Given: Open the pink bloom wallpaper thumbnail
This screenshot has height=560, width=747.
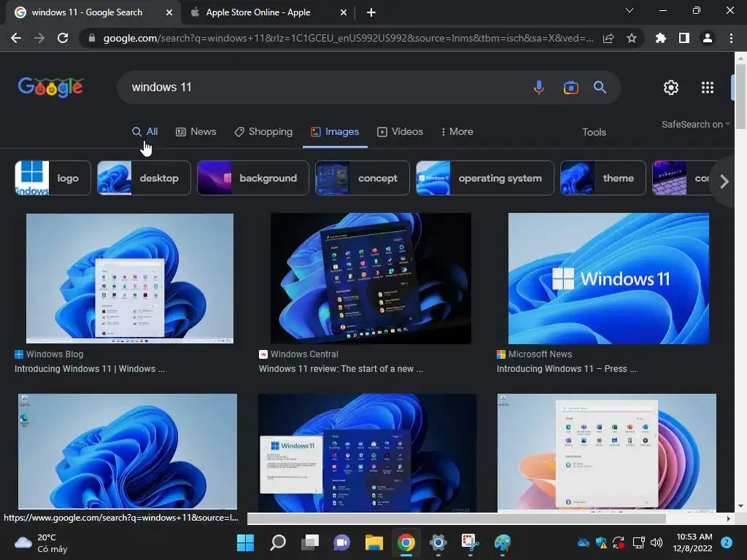Looking at the screenshot, I should pyautogui.click(x=606, y=452).
